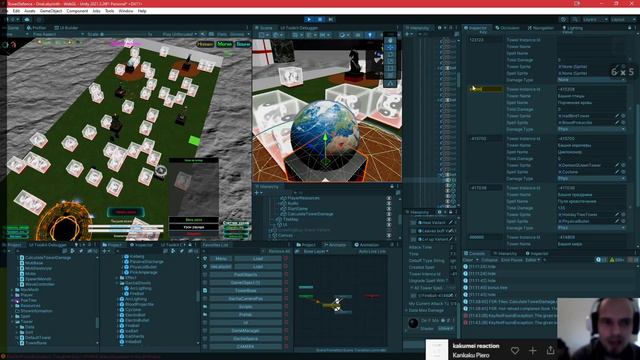Screen dimensions: 640x360
Task: Open the GameObject menu
Action: 51,11
